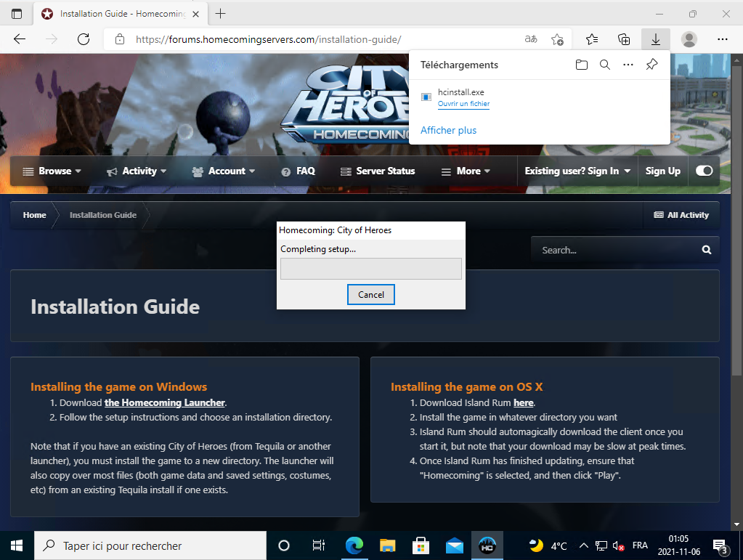Open Cortana circle icon

(x=284, y=545)
